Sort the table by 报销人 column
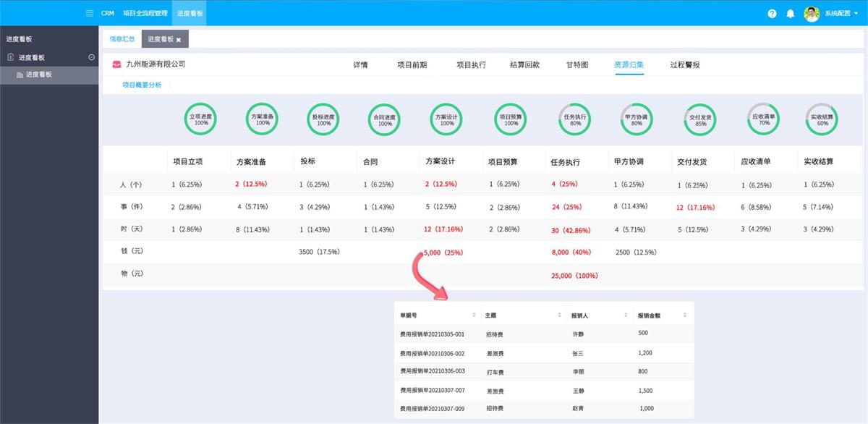868x424 pixels. pyautogui.click(x=625, y=315)
